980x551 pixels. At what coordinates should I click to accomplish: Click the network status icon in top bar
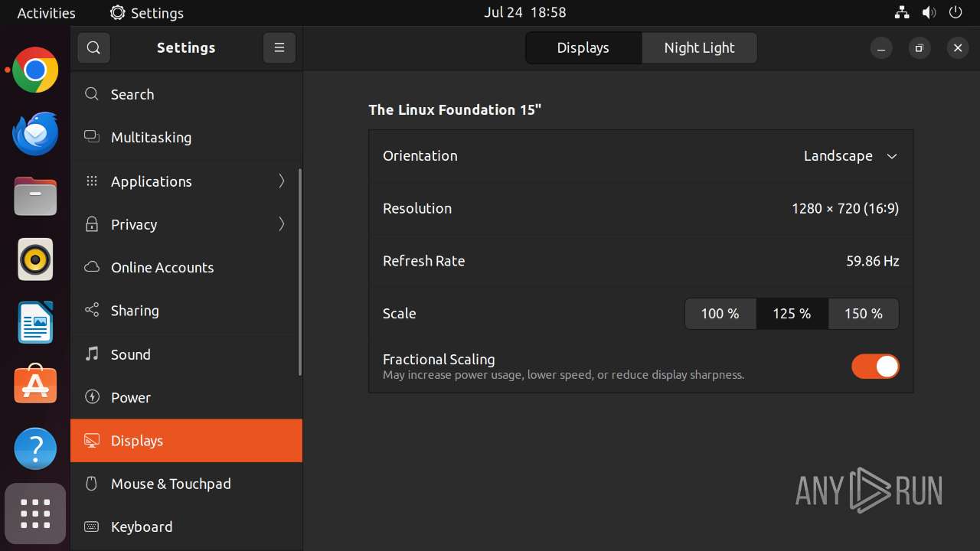pos(902,12)
